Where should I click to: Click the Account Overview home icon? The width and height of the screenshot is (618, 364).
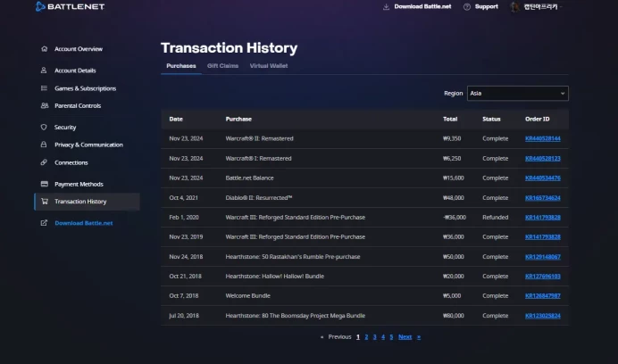coord(44,49)
